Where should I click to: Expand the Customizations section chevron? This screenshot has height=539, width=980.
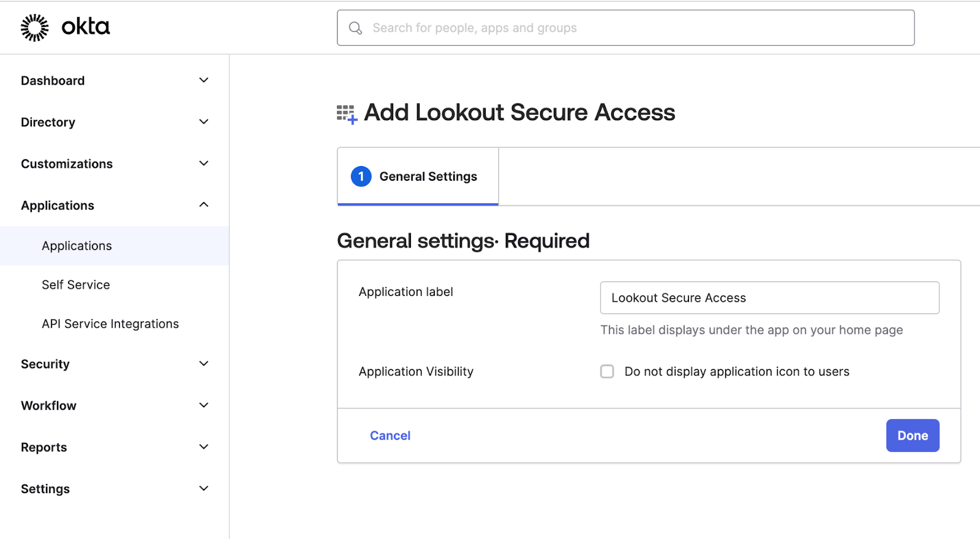[204, 164]
